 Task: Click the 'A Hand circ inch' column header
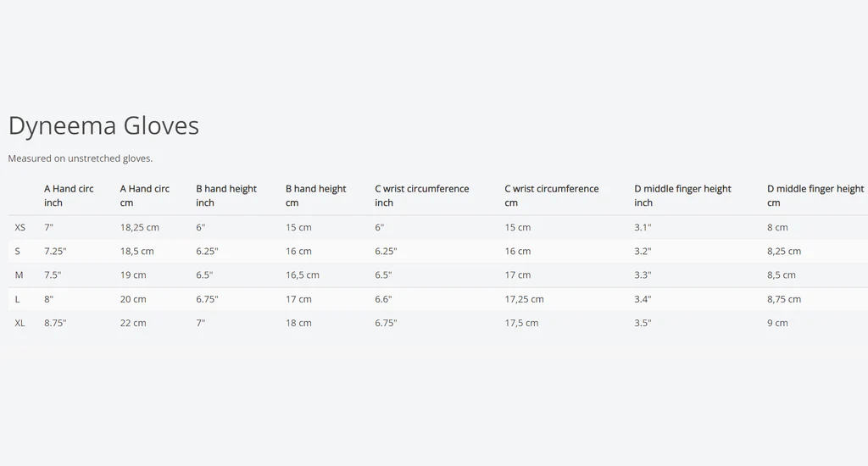pyautogui.click(x=69, y=196)
